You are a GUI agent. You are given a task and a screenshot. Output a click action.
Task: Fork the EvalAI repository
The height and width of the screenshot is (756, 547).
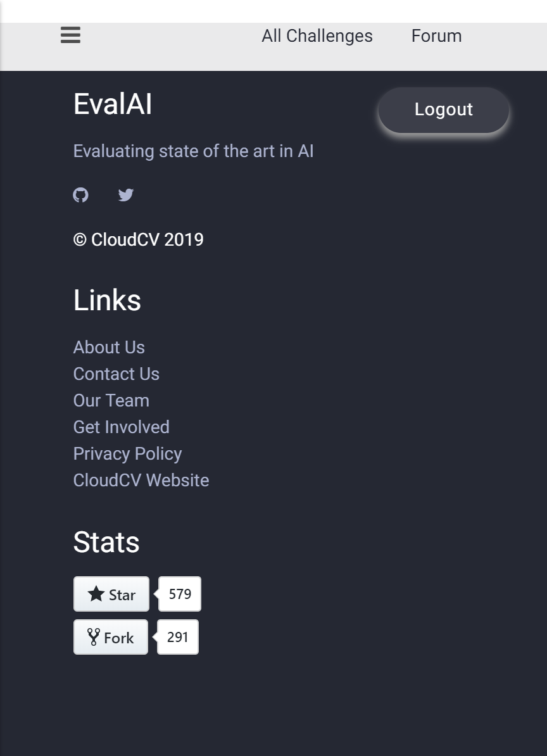110,636
